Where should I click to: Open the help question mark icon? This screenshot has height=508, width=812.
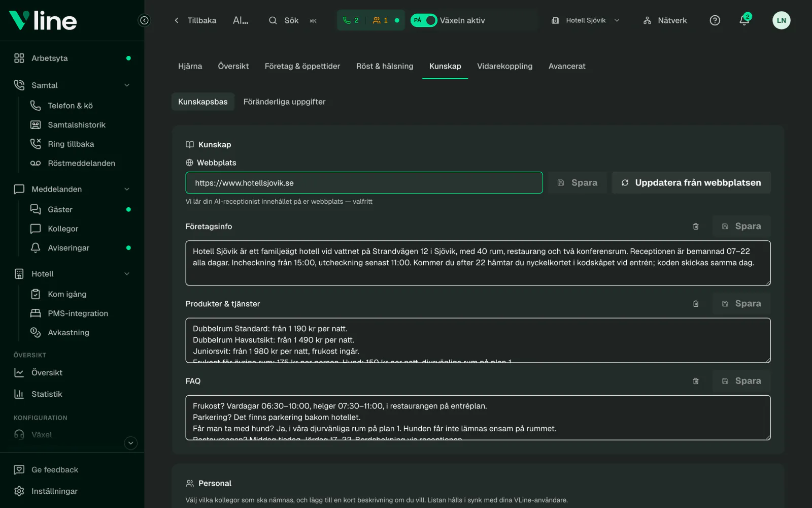tap(715, 20)
